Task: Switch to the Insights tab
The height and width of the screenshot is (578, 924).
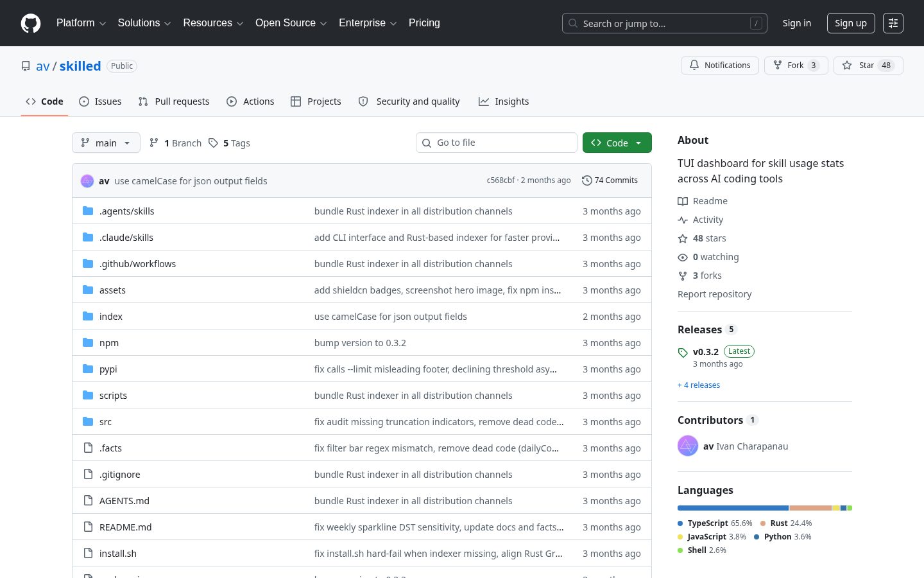Action: coord(504,101)
